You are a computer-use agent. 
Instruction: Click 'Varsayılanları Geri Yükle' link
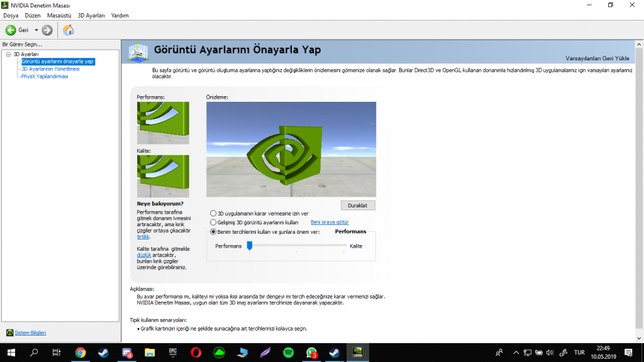tap(597, 58)
